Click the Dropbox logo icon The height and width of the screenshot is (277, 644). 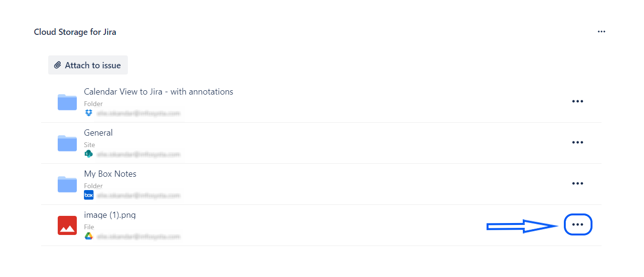pos(88,113)
